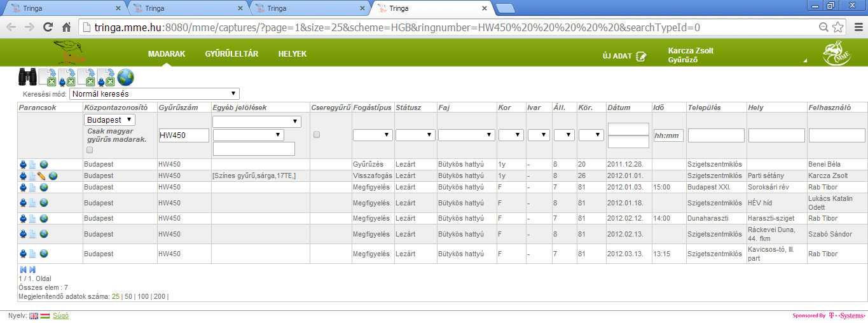Show 100 items per page
Screen dimensions: 868x323
(142, 296)
